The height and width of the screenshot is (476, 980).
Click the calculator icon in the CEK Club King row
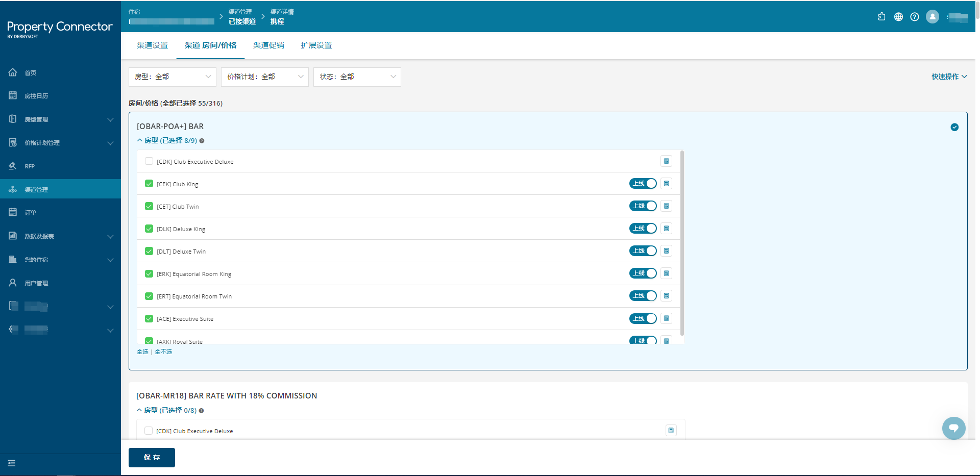666,184
